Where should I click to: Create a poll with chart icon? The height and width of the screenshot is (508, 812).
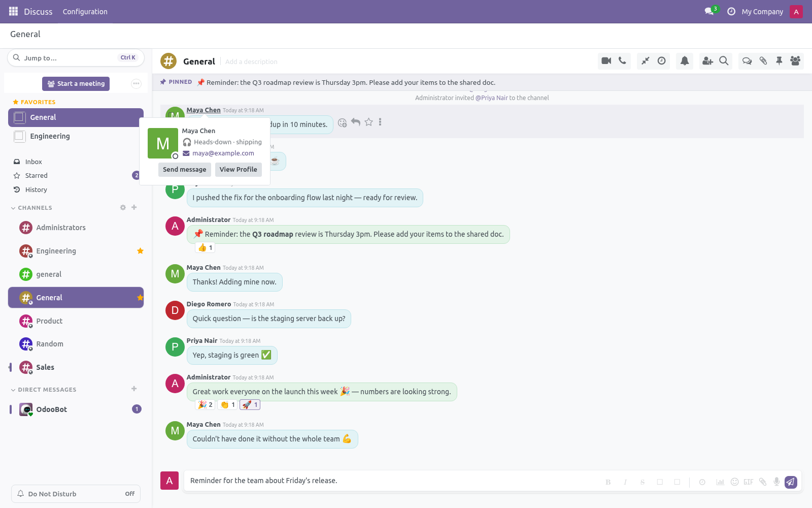(720, 482)
